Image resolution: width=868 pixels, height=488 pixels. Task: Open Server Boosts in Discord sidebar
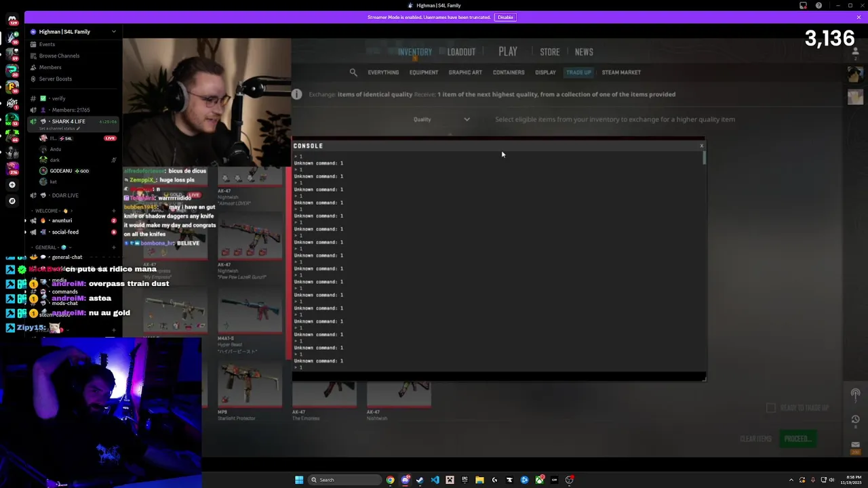pyautogui.click(x=72, y=79)
